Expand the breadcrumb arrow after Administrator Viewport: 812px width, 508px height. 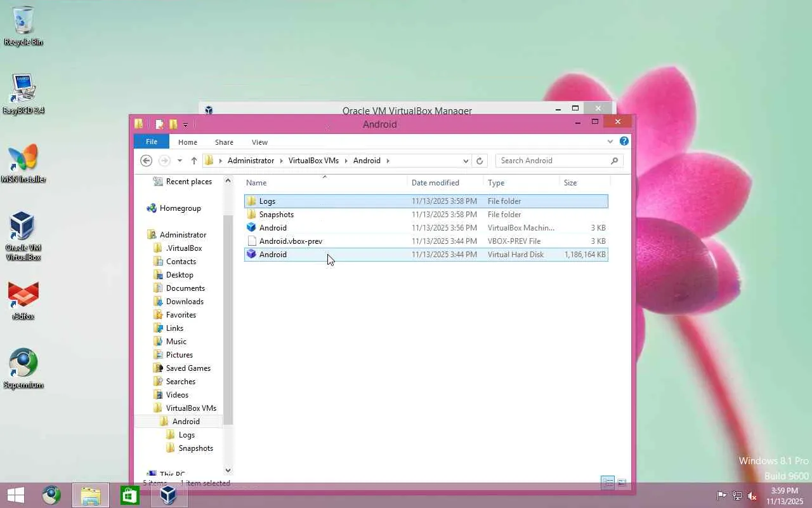tap(281, 161)
